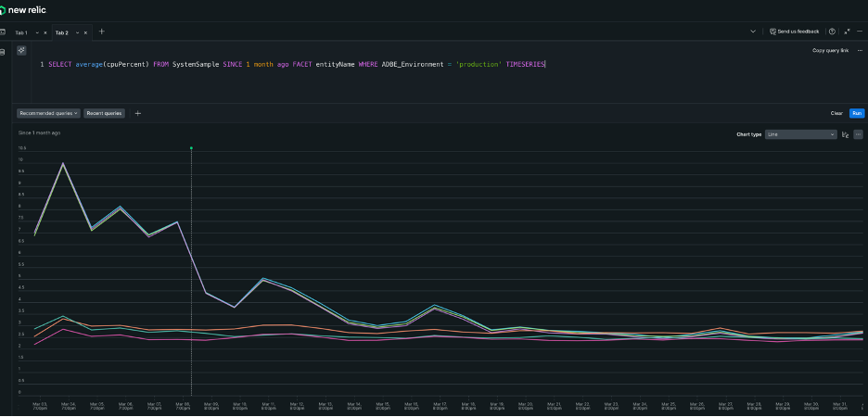Open the Chart type Line dropdown
The image size is (868, 417).
801,134
